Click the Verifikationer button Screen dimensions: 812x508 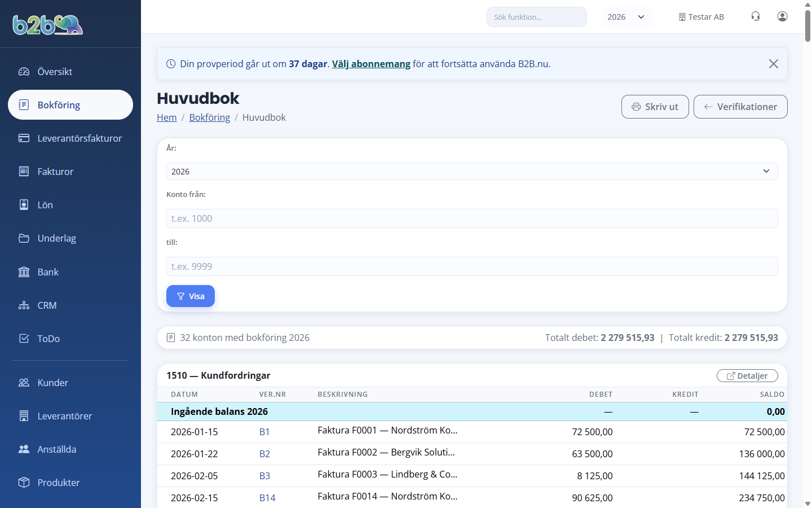click(740, 107)
